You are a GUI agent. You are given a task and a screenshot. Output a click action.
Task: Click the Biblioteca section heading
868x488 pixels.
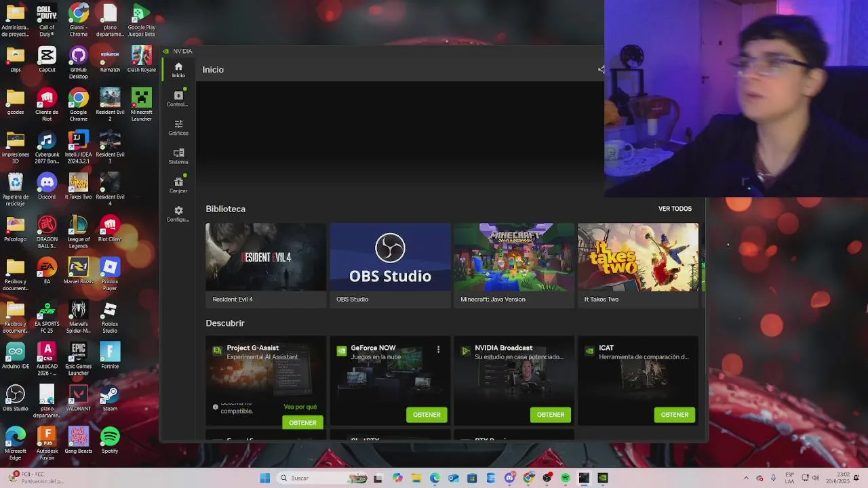coord(226,209)
